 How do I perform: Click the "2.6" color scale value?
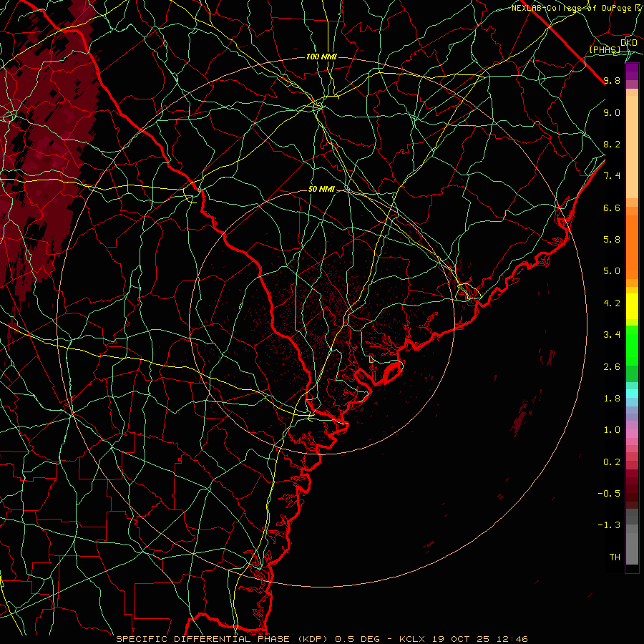pyautogui.click(x=612, y=367)
